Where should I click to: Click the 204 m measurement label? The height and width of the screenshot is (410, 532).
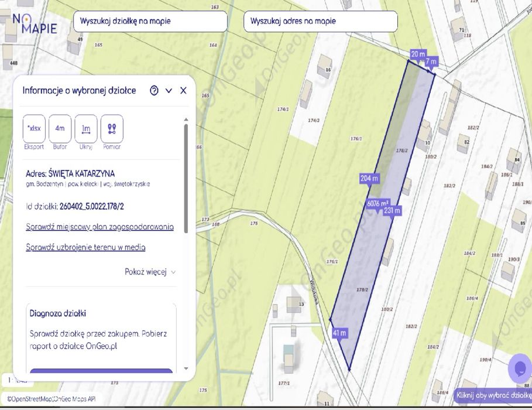369,178
